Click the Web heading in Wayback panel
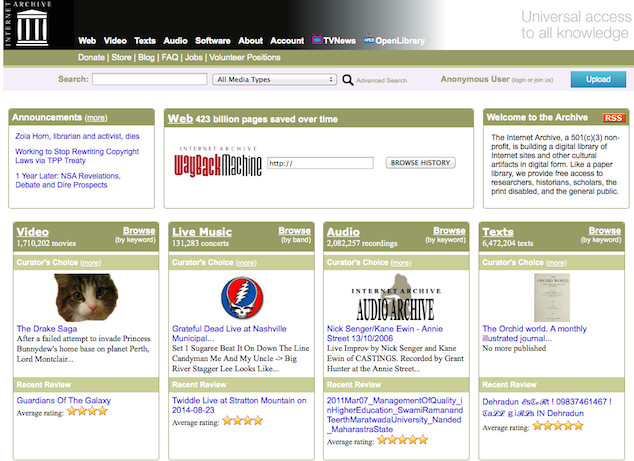This screenshot has width=634, height=461. [x=180, y=118]
